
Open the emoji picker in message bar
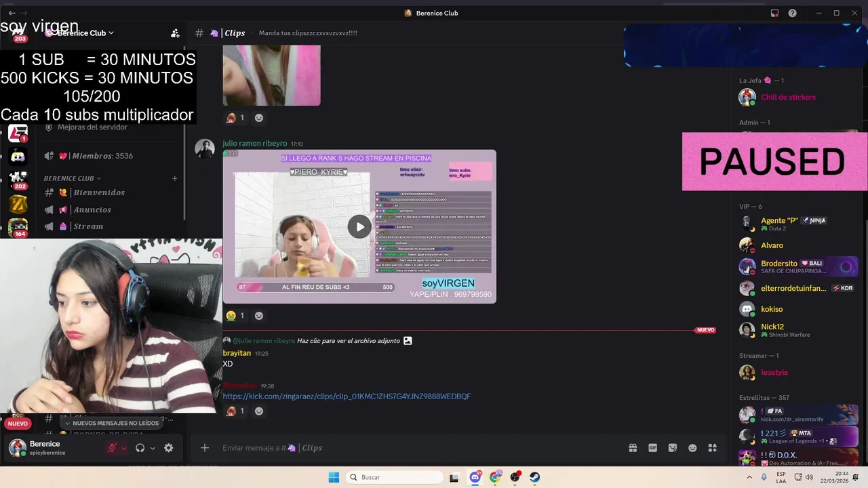692,448
